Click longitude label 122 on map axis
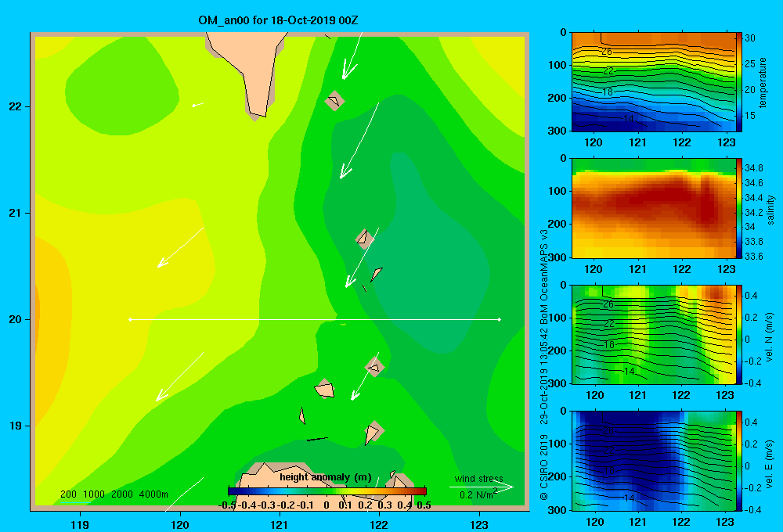783x532 pixels. tap(379, 525)
